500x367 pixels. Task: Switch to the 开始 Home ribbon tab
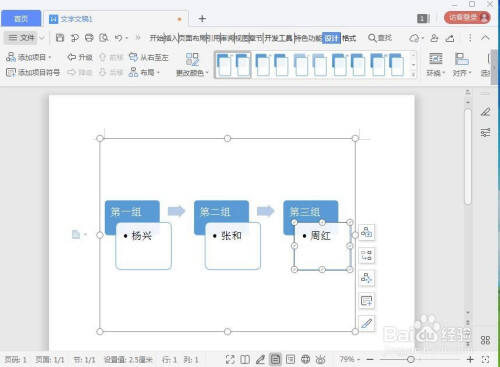point(157,38)
